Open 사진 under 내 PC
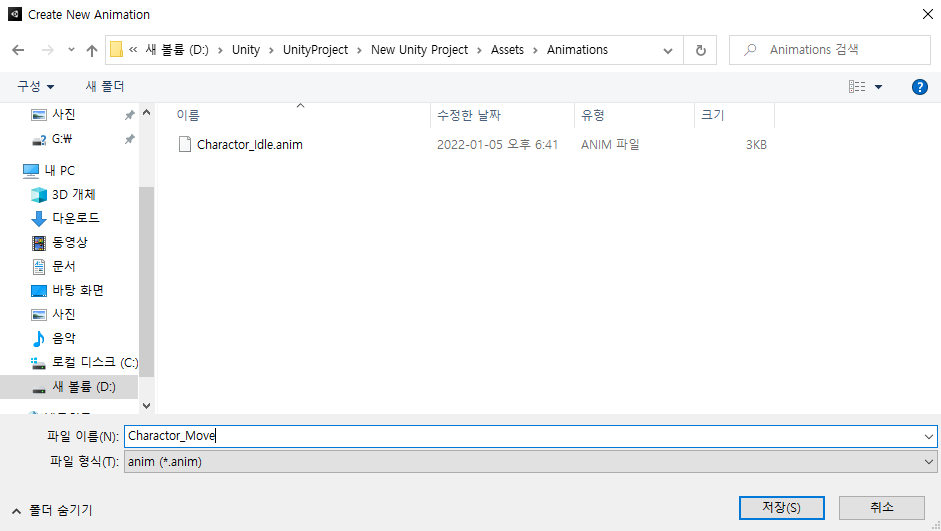The image size is (941, 531). [x=64, y=314]
